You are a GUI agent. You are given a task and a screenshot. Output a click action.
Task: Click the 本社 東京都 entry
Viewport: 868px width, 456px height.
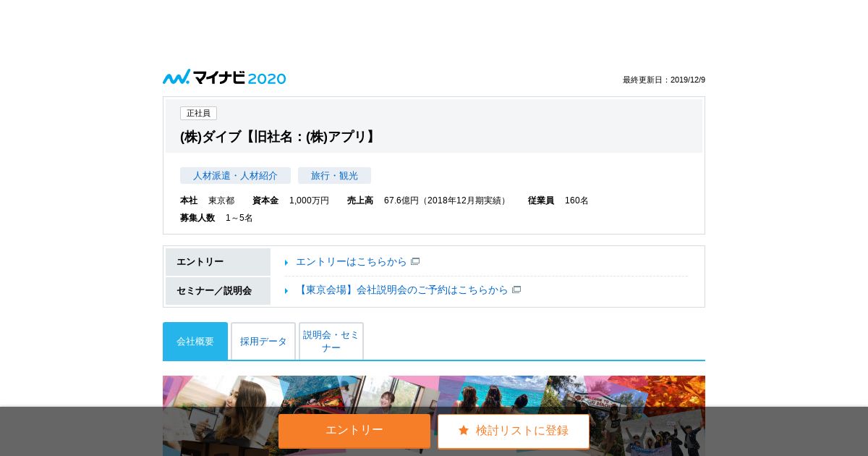(x=208, y=200)
